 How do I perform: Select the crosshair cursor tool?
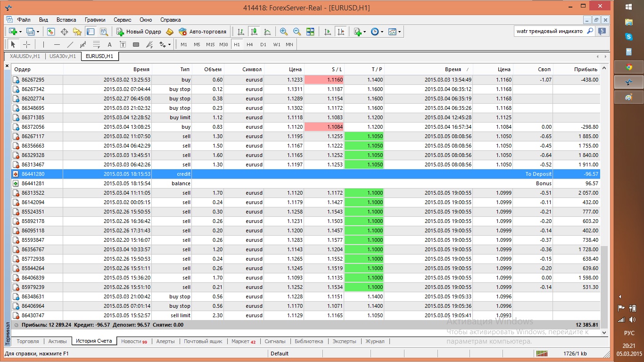(x=27, y=44)
